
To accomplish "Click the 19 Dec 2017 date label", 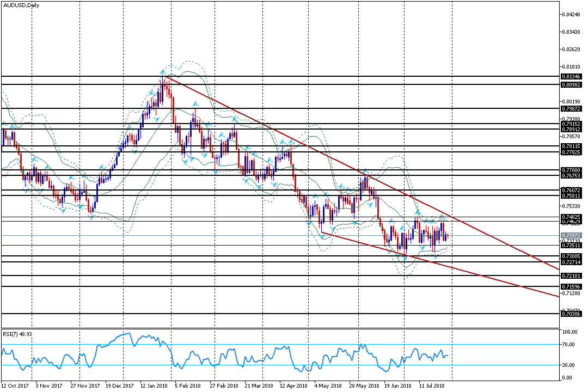I will tap(120, 385).
